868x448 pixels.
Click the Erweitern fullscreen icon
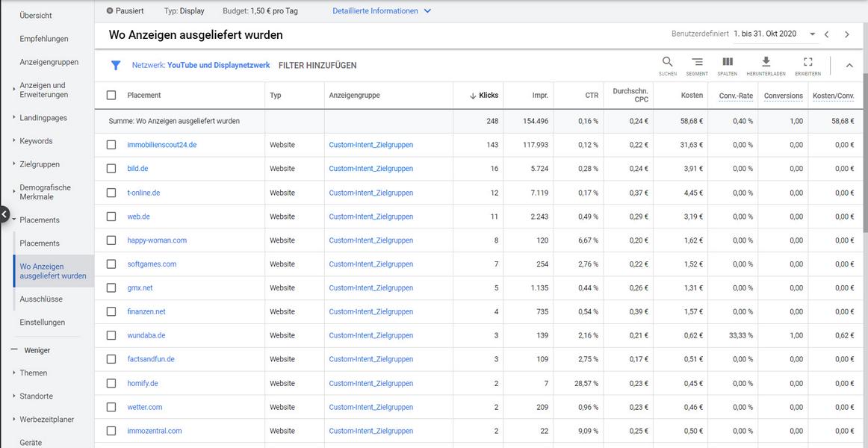[x=807, y=61]
